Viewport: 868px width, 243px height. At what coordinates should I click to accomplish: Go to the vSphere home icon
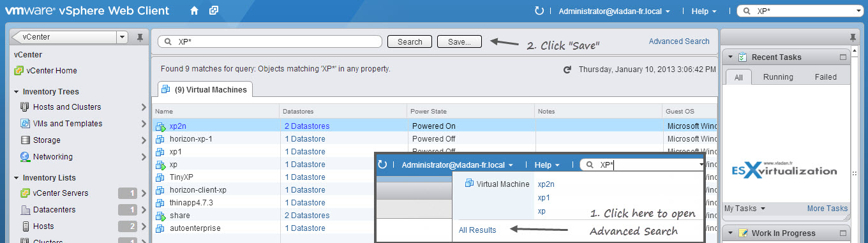[x=195, y=11]
